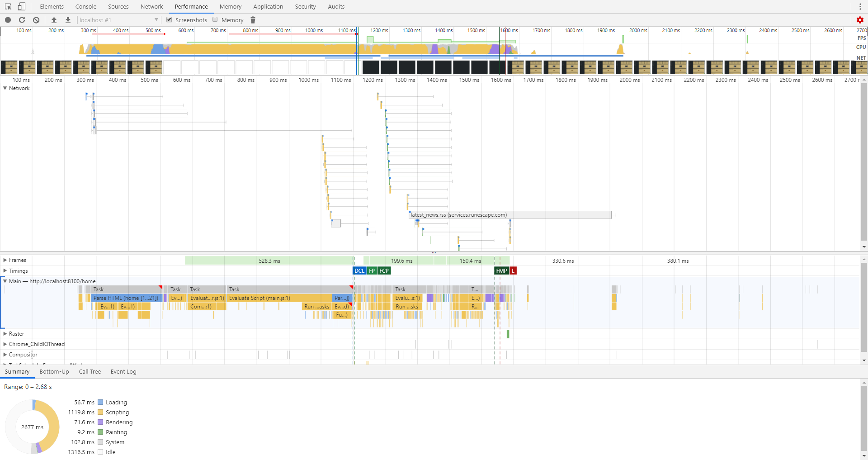The width and height of the screenshot is (868, 460).
Task: Click the trash collect garbage icon
Action: (253, 20)
